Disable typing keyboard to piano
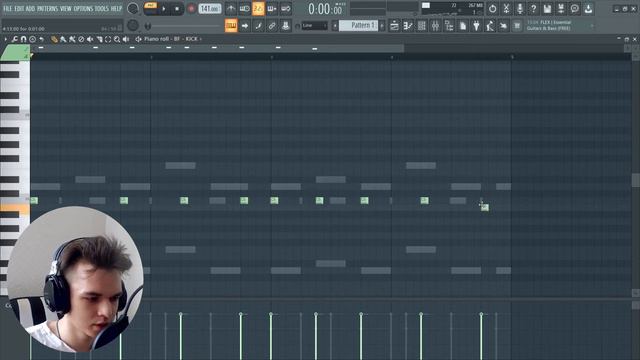Screen dimensions: 640x360 tap(231, 26)
